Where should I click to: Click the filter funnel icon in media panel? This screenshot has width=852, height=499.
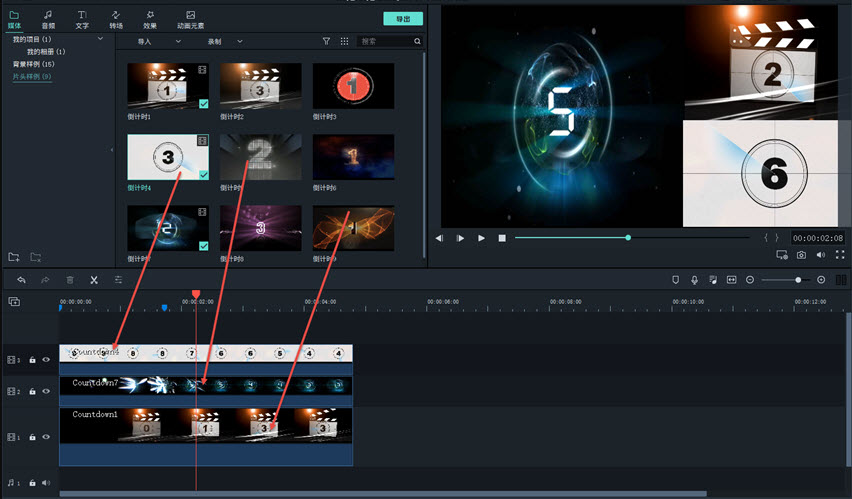click(326, 42)
